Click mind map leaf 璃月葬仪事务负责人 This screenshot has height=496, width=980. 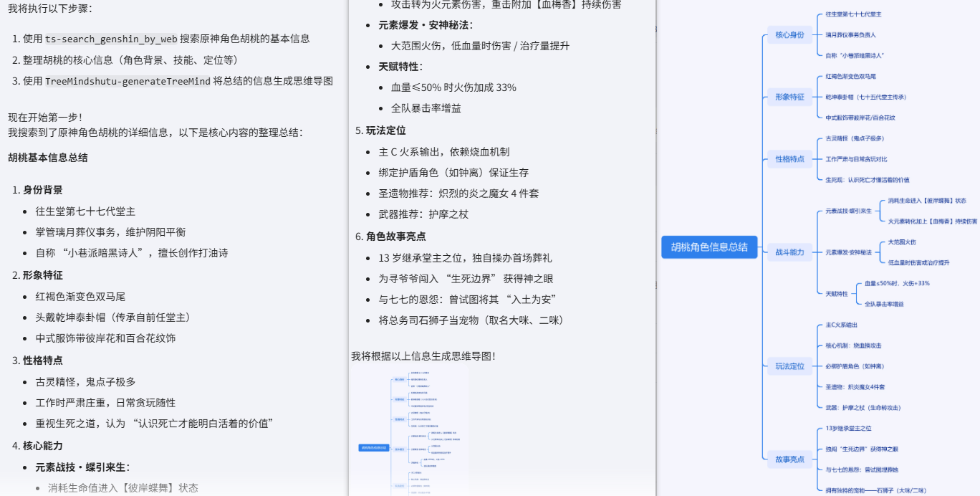coord(850,34)
